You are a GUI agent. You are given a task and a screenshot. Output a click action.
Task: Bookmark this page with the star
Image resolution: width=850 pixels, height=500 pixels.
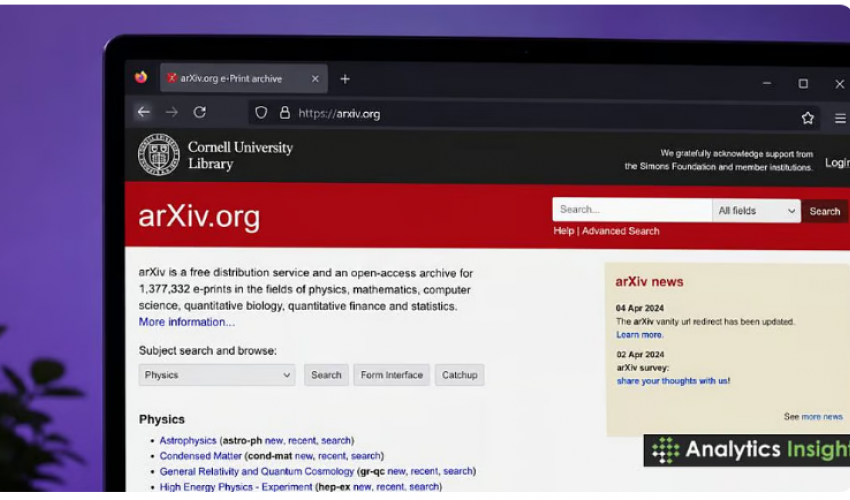[808, 118]
